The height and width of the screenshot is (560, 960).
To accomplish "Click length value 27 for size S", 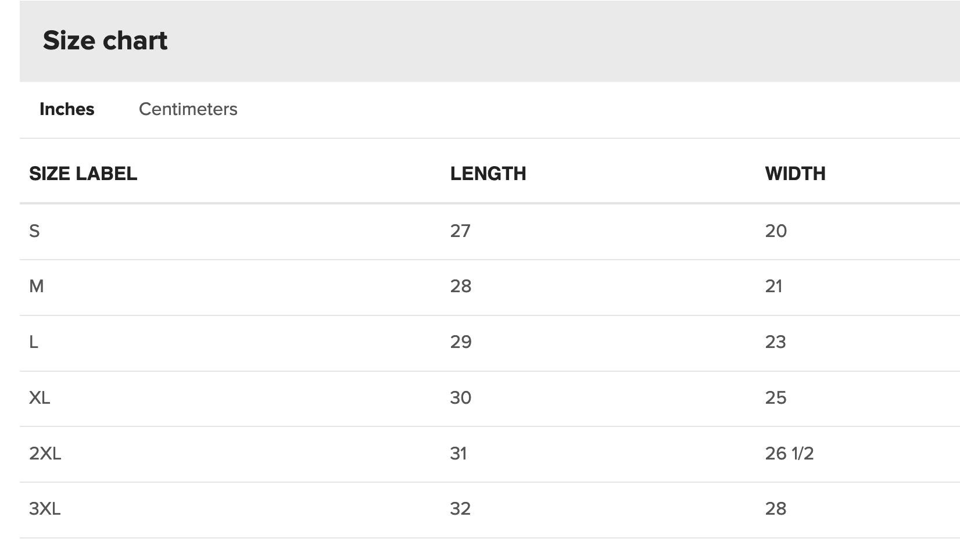I will [x=460, y=231].
